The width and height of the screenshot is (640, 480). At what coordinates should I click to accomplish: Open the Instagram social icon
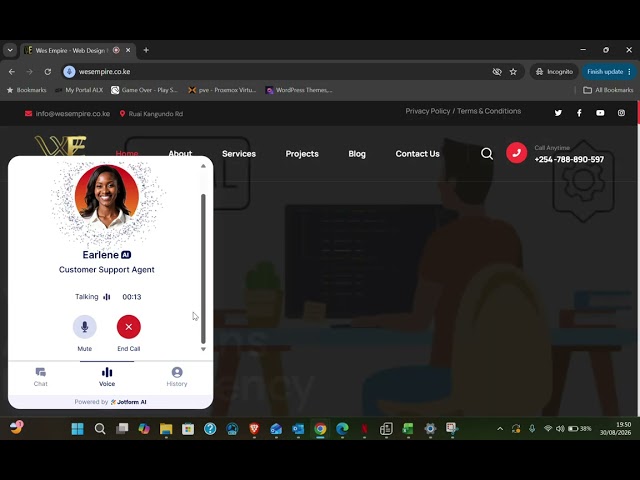(x=621, y=113)
